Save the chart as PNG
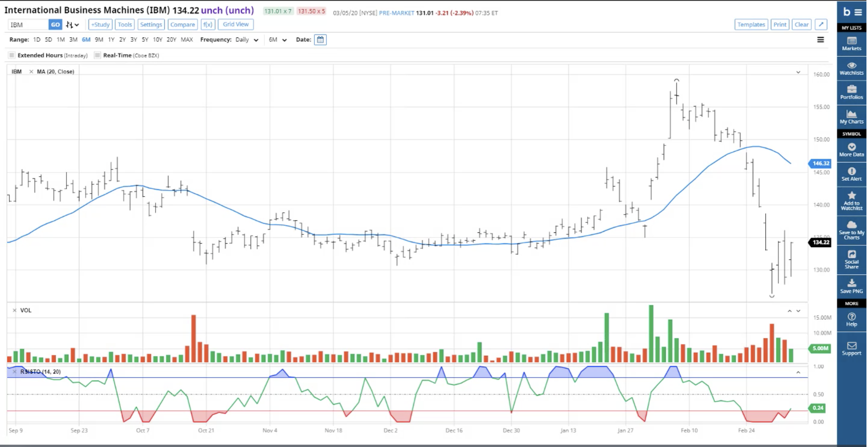Screen dimensions: 868x447 [x=851, y=287]
